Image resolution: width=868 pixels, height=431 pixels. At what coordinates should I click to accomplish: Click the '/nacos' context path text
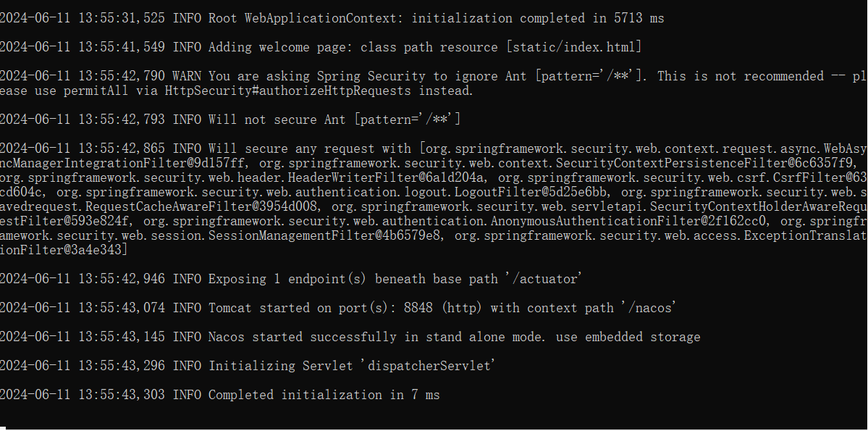pos(648,308)
